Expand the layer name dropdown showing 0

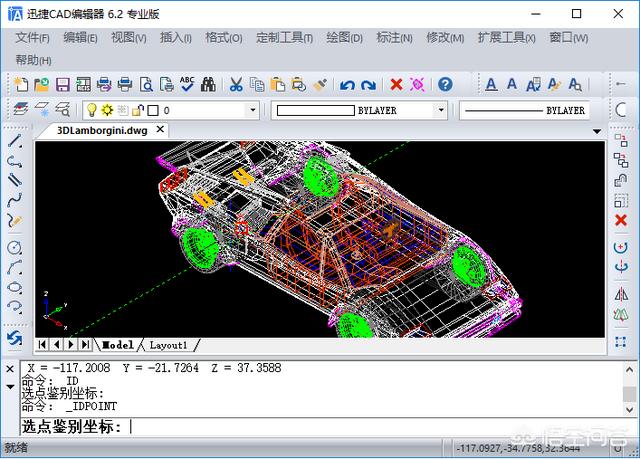(x=251, y=110)
